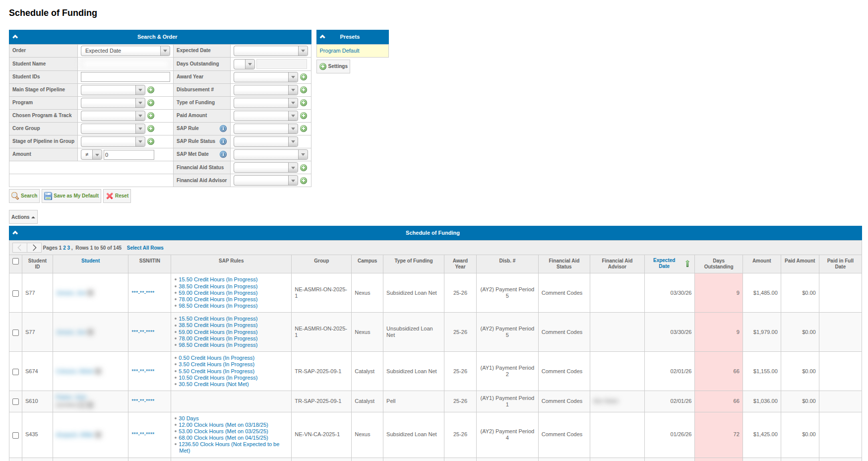Click the green plus icon beside Award Year
Image resolution: width=868 pixels, height=461 pixels.
[x=304, y=77]
